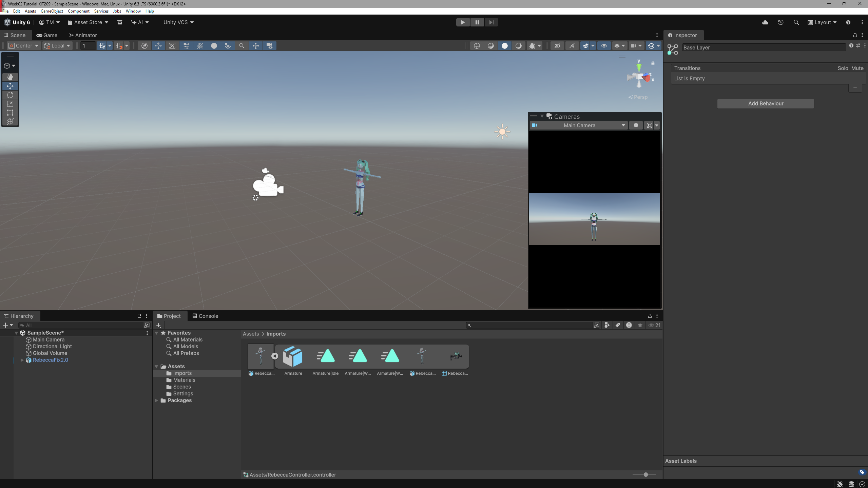Open the Layout dropdown
The height and width of the screenshot is (488, 868).
coord(822,22)
